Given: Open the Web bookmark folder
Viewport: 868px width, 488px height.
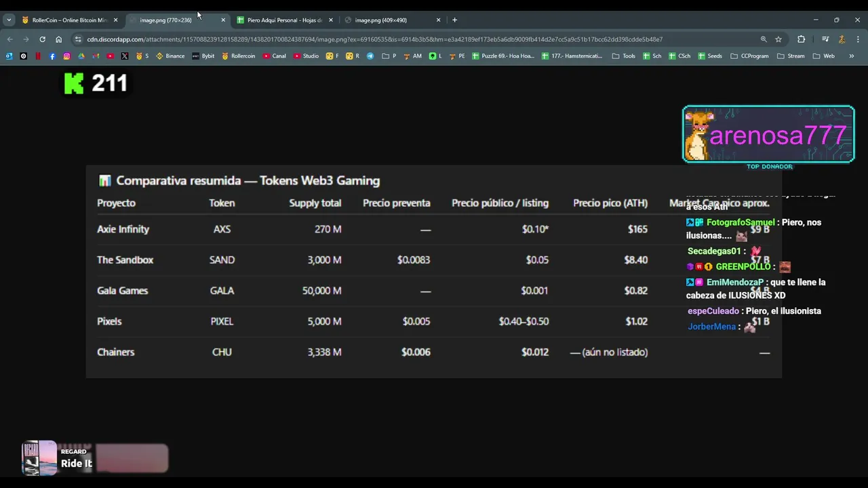Looking at the screenshot, I should point(824,56).
